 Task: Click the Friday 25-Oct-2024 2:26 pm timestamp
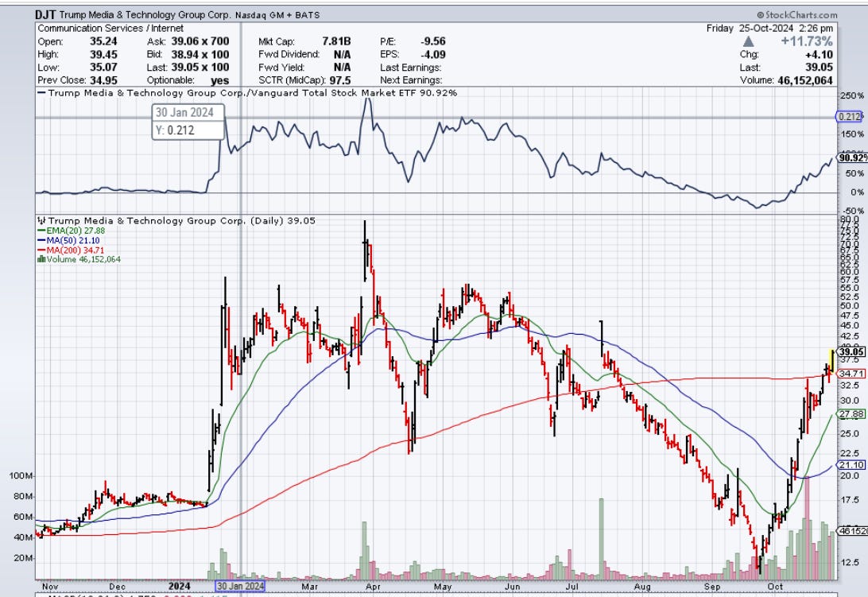pos(769,29)
